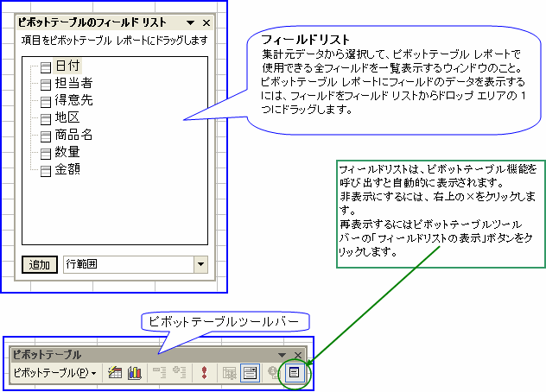Close the field list panel
Viewport: 546px width, 392px height.
[206, 23]
